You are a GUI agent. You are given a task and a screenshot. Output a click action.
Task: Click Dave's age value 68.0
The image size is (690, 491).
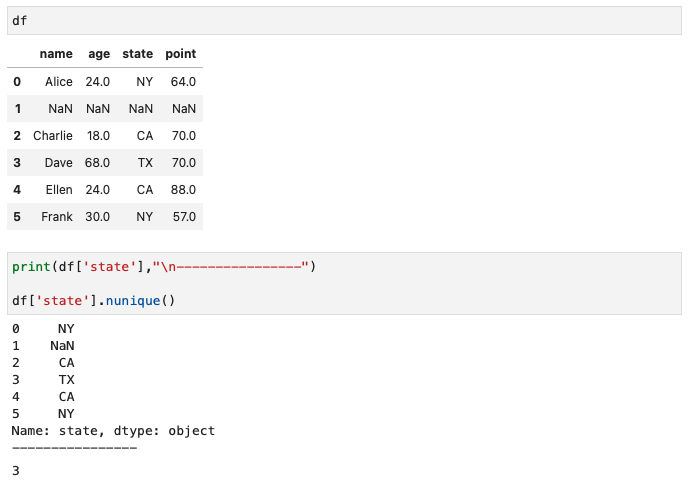(x=98, y=162)
